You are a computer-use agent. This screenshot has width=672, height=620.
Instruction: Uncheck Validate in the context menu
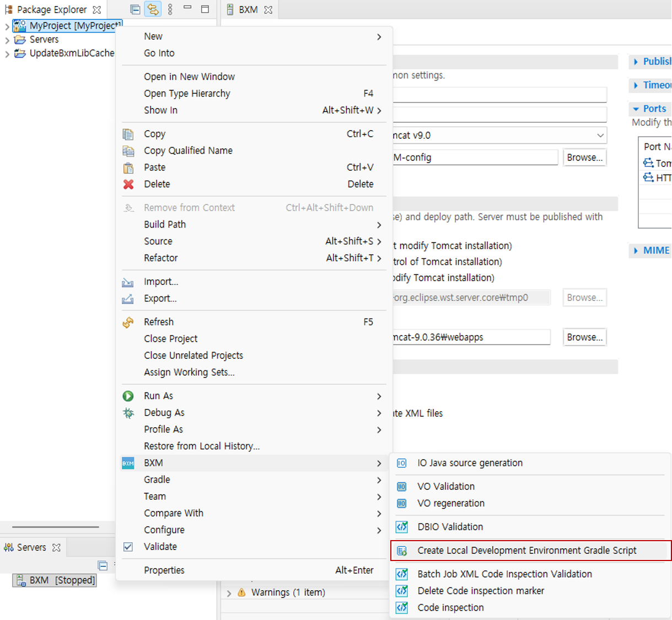[128, 547]
